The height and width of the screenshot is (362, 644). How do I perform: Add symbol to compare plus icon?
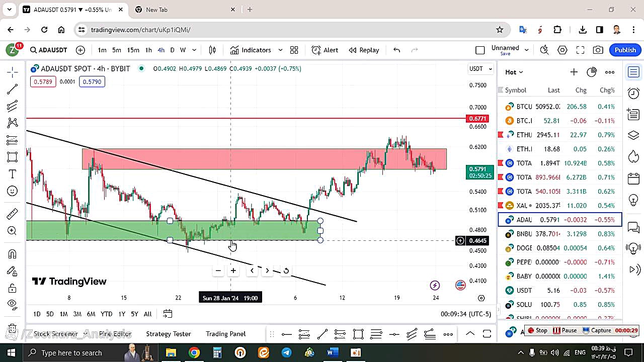80,50
